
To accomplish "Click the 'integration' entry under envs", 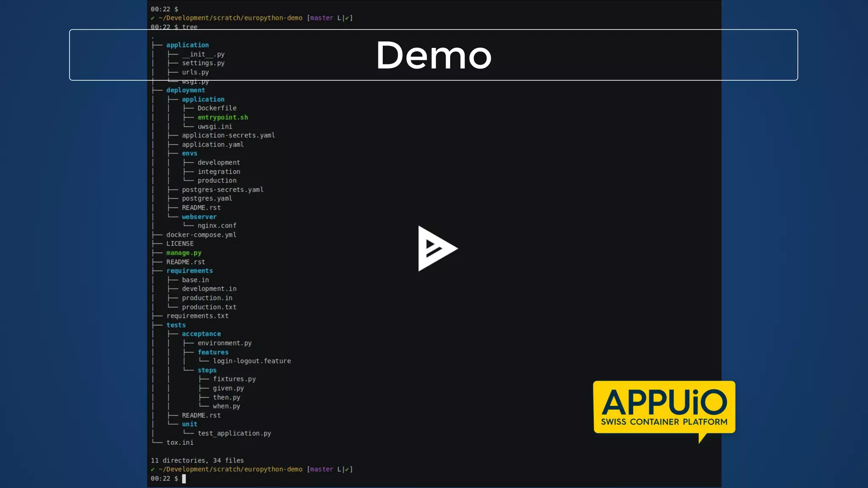I will (x=219, y=172).
